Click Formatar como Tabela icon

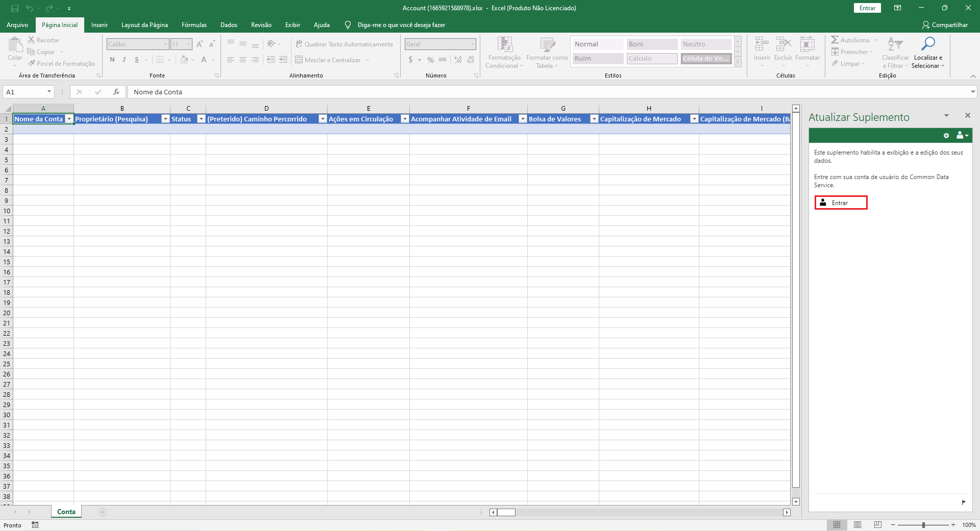[547, 45]
